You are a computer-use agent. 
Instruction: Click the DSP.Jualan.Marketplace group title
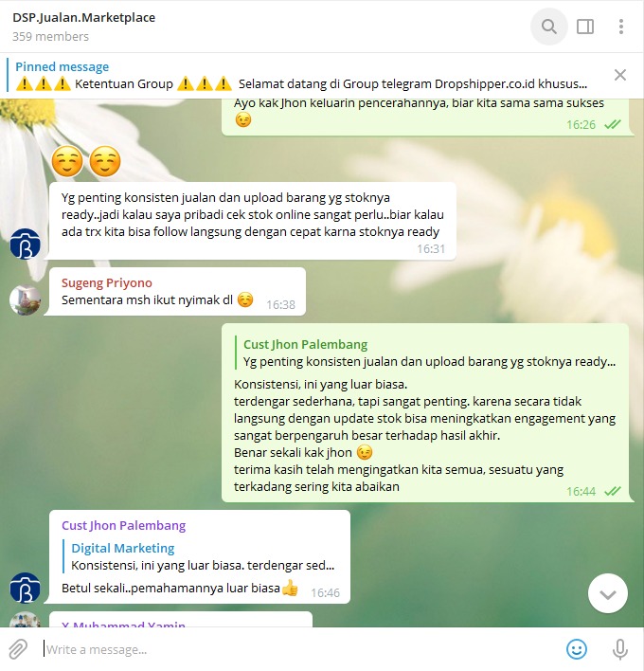tap(83, 18)
